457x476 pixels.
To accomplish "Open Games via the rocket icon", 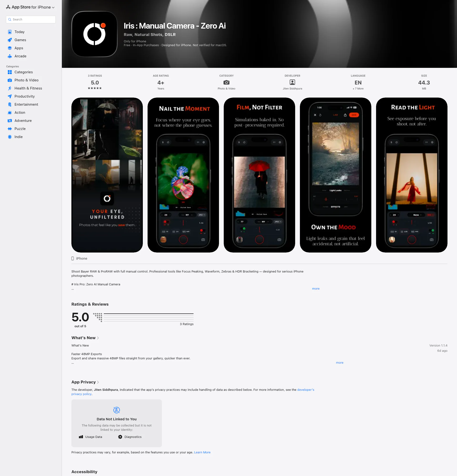I will (x=10, y=40).
